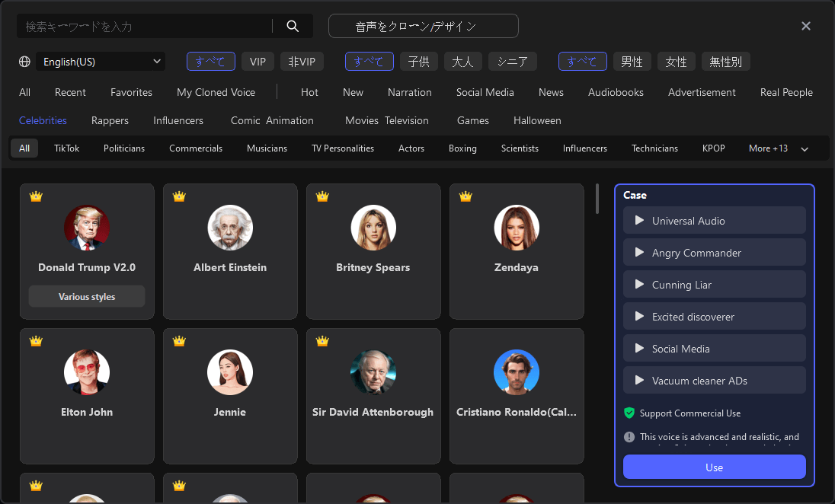
Task: Select Cristiano Ronaldo voice avatar
Action: 517,372
